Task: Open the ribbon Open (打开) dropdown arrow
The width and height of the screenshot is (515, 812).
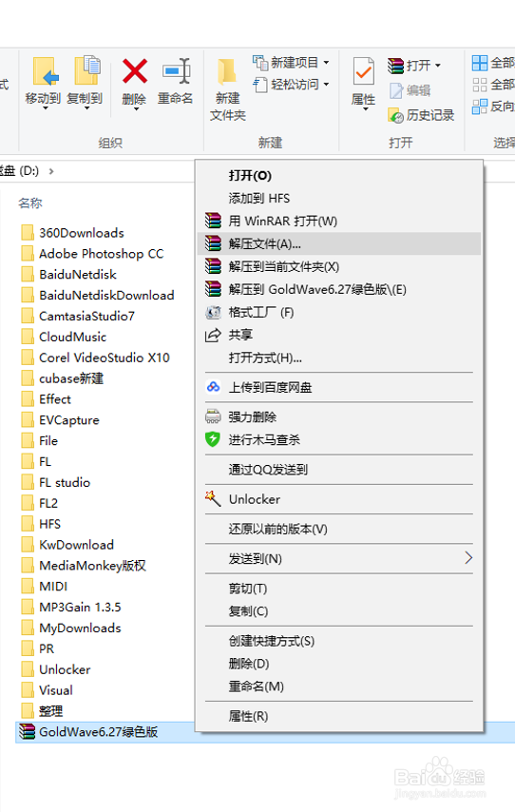Action: click(438, 66)
